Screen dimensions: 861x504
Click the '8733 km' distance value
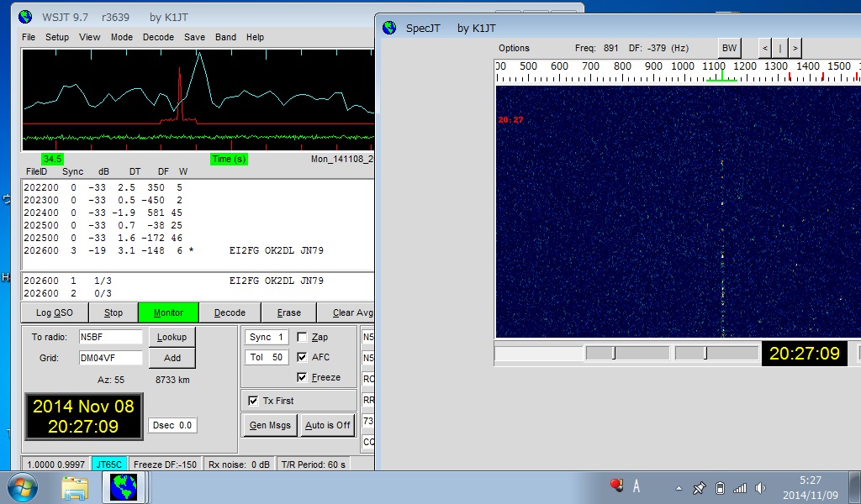pos(172,380)
